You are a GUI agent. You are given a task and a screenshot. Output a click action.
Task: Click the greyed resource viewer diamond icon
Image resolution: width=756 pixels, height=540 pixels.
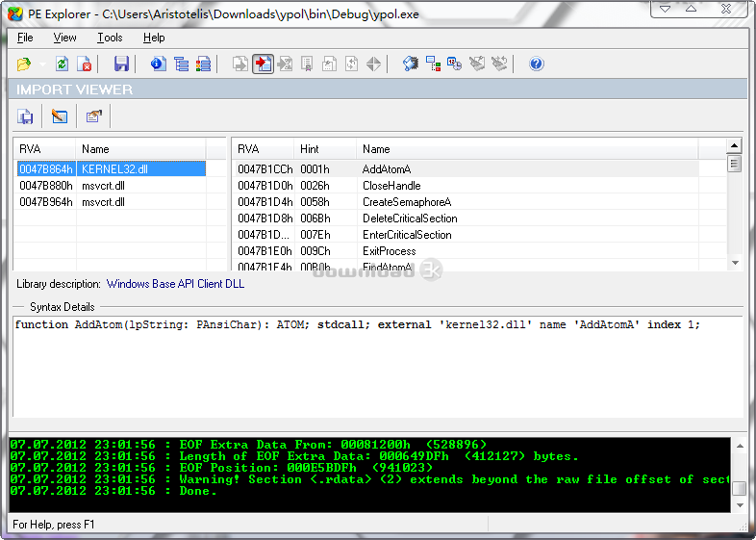[x=373, y=64]
